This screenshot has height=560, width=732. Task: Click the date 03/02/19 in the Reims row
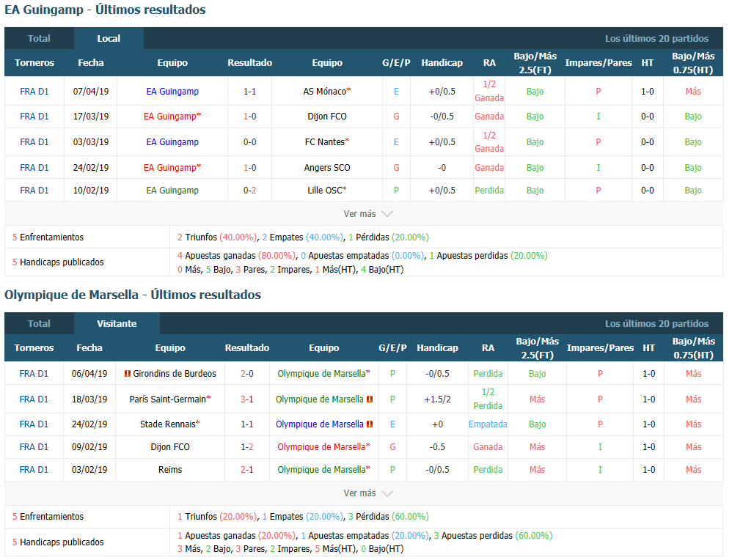89,470
